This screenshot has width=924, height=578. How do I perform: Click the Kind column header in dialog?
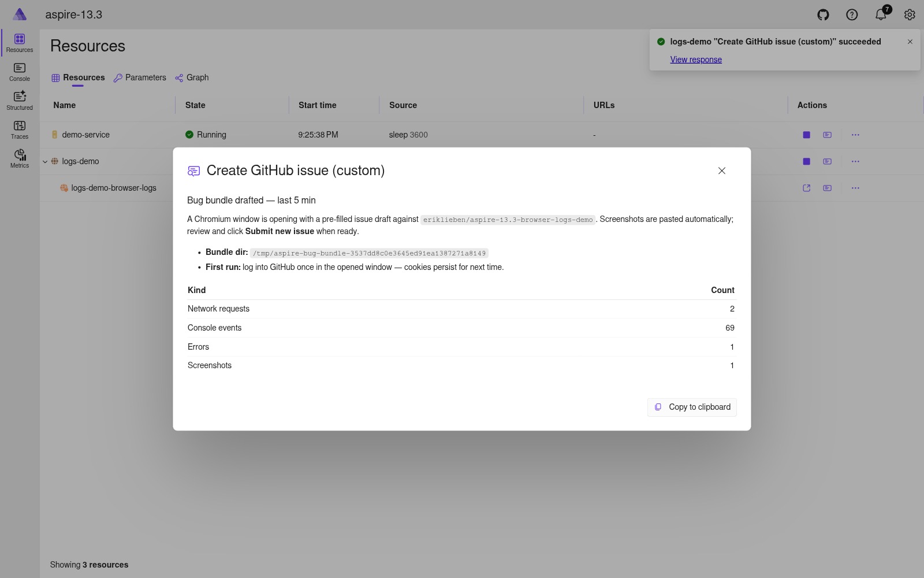196,290
